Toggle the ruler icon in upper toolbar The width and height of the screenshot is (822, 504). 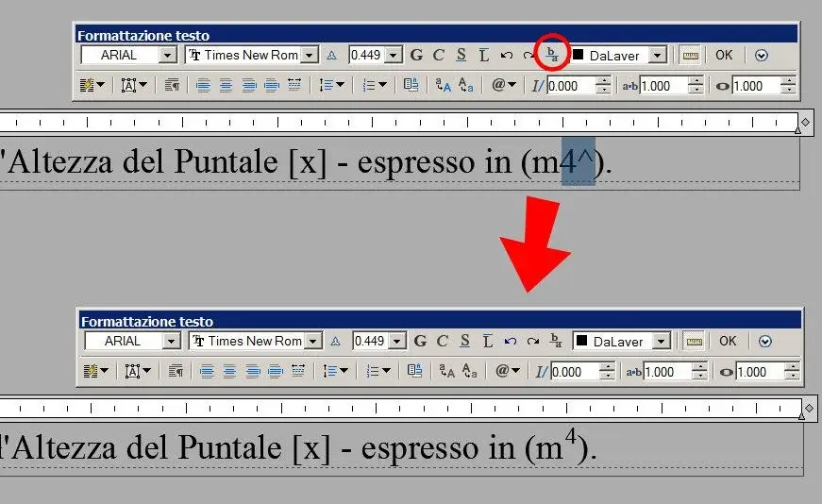click(x=691, y=55)
